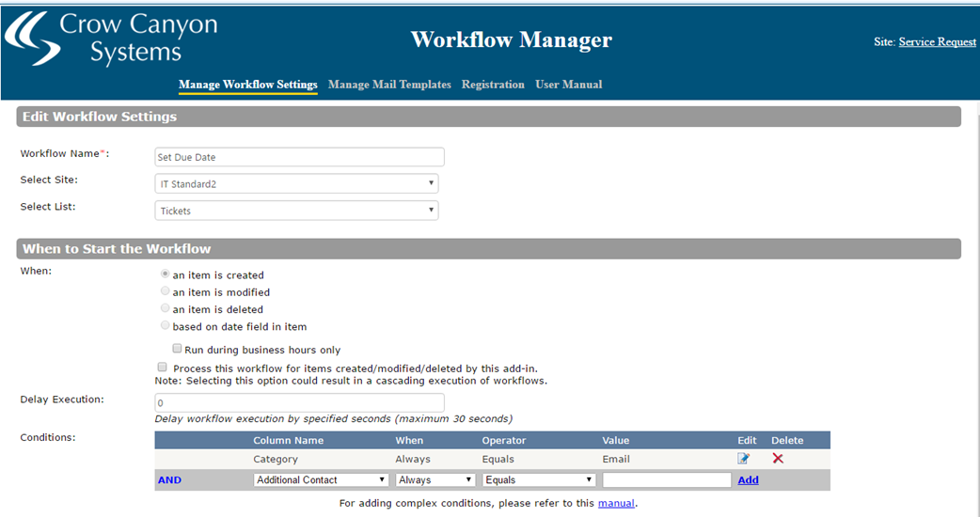
Task: Switch to Manage Mail Templates tab
Action: [389, 85]
